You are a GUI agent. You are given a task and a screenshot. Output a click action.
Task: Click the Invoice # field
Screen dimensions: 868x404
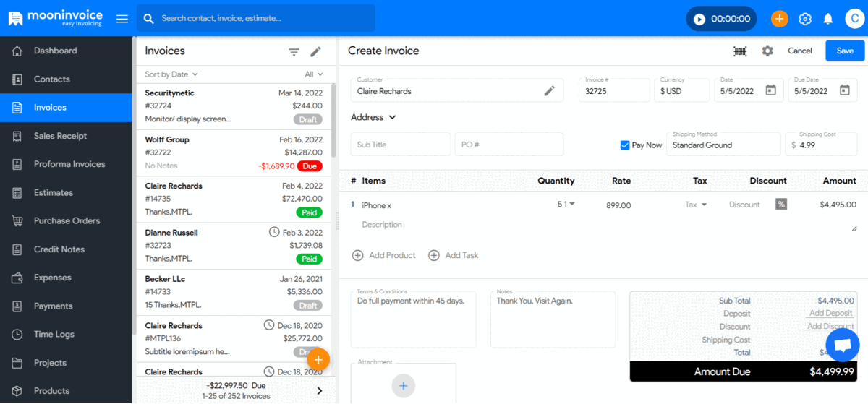click(x=614, y=90)
